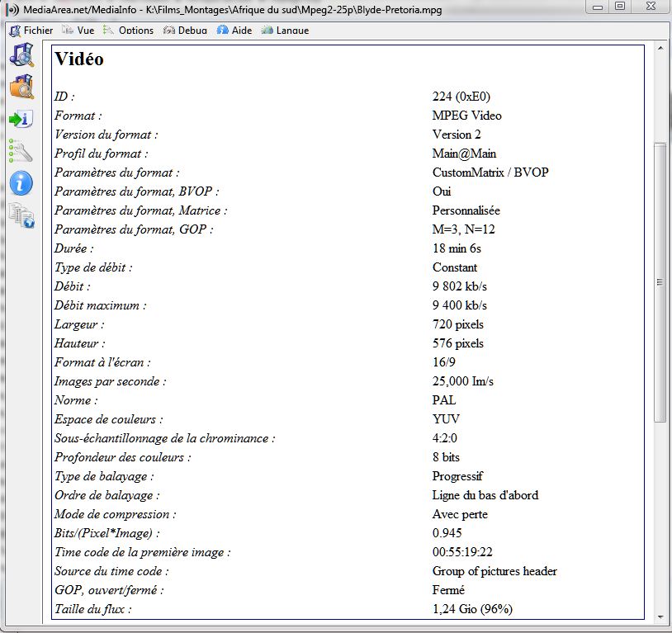Click the vertical scrollbar thumb

660,282
